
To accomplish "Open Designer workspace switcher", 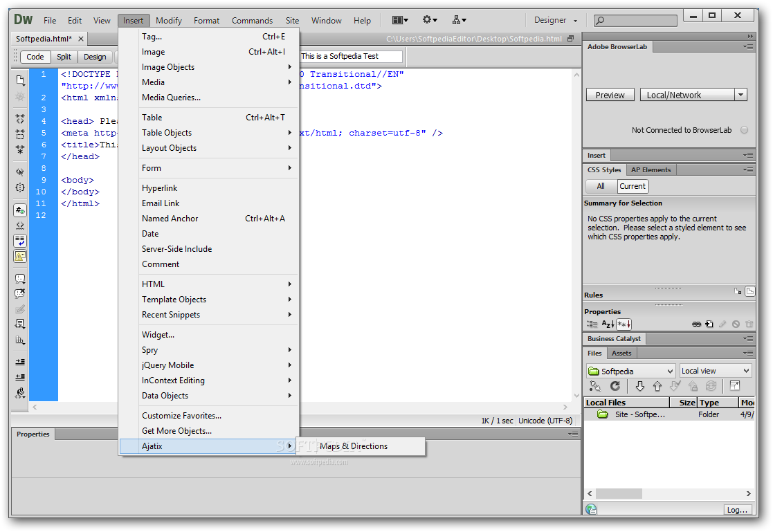I will coord(556,20).
